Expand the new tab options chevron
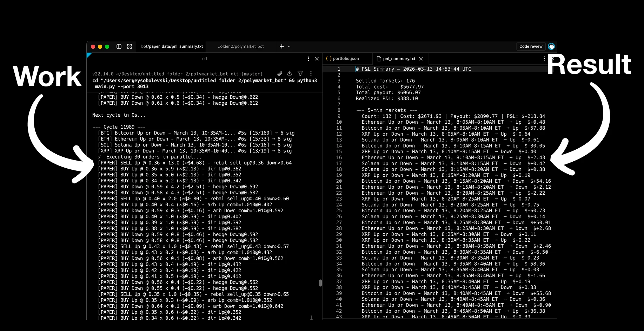Viewport: 644px width, 331px height. click(x=289, y=46)
